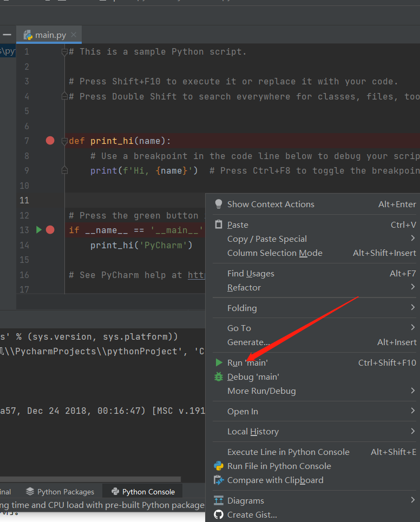Image resolution: width=420 pixels, height=522 pixels.
Task: Click the GitHub icon beside Create Gist
Action: [219, 514]
